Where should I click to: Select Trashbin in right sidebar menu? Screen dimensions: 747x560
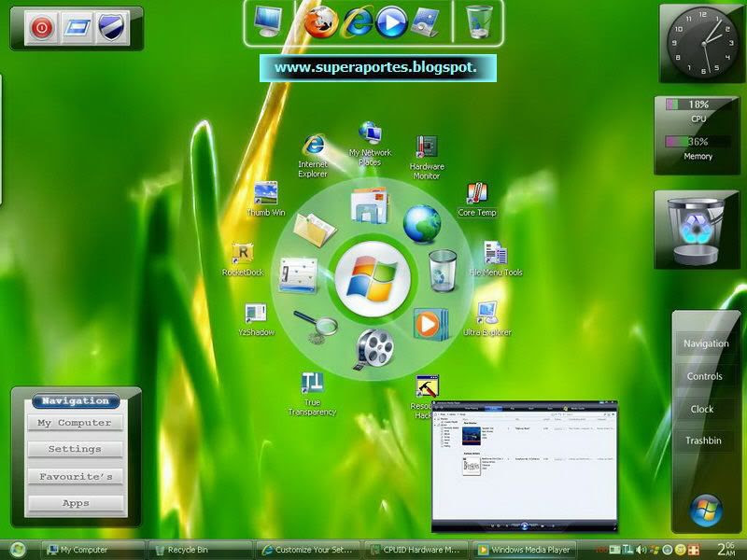pos(704,441)
